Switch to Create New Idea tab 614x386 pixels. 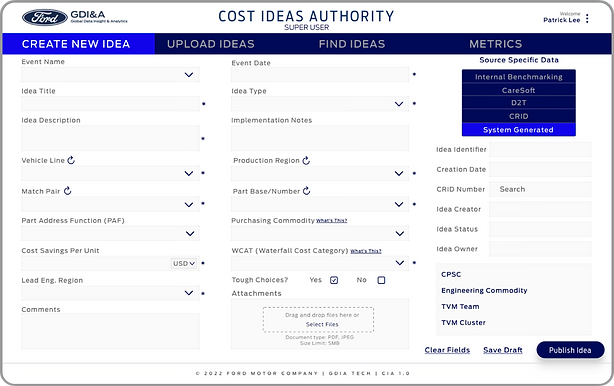(x=79, y=44)
